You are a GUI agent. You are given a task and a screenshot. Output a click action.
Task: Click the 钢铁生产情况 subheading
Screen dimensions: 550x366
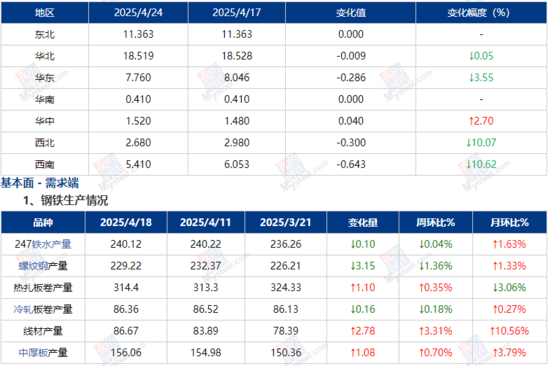pos(74,201)
